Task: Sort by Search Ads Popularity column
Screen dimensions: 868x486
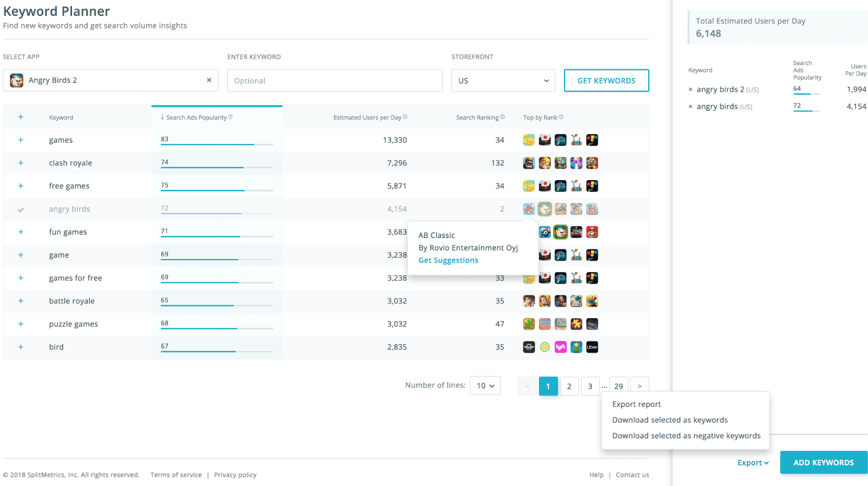Action: [196, 117]
